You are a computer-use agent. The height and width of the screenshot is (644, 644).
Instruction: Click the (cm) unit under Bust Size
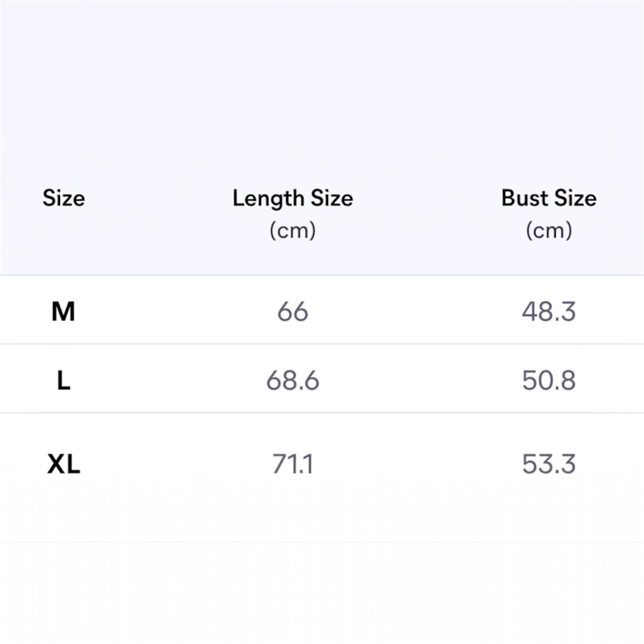pos(549,231)
